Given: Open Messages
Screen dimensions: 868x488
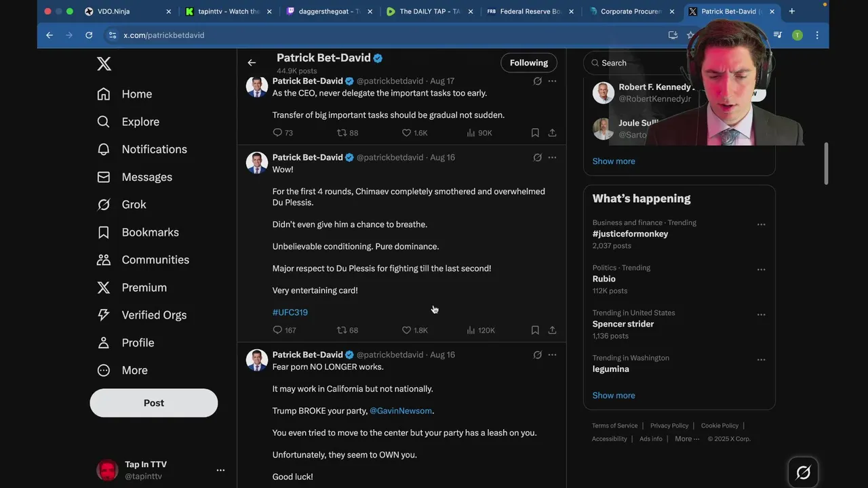Looking at the screenshot, I should [x=134, y=177].
